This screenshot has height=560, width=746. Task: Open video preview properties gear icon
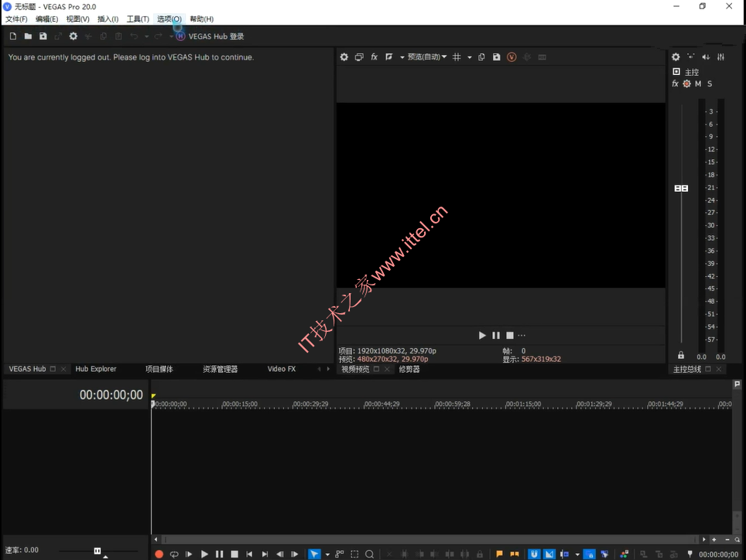click(344, 57)
